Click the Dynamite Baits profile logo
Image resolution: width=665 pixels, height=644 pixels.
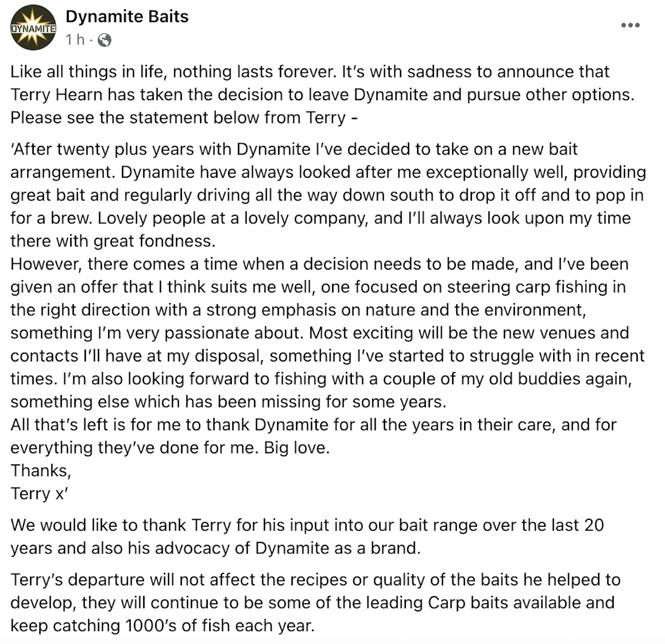pos(33,28)
